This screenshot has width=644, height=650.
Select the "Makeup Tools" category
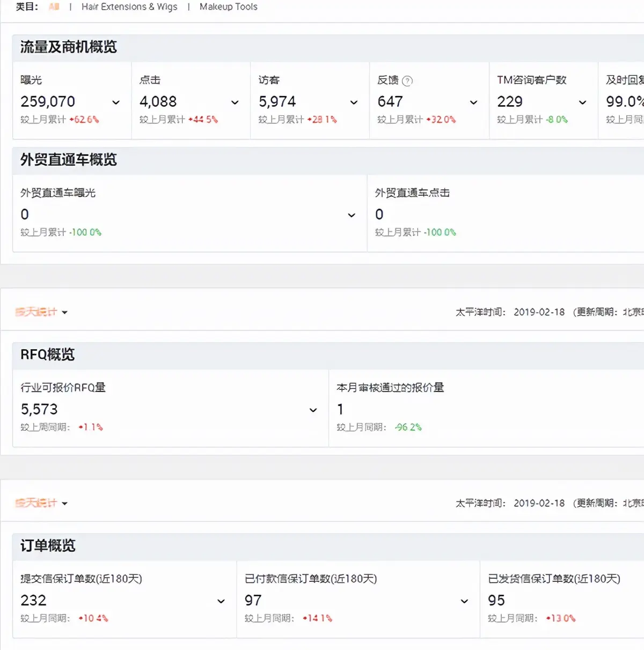click(228, 7)
